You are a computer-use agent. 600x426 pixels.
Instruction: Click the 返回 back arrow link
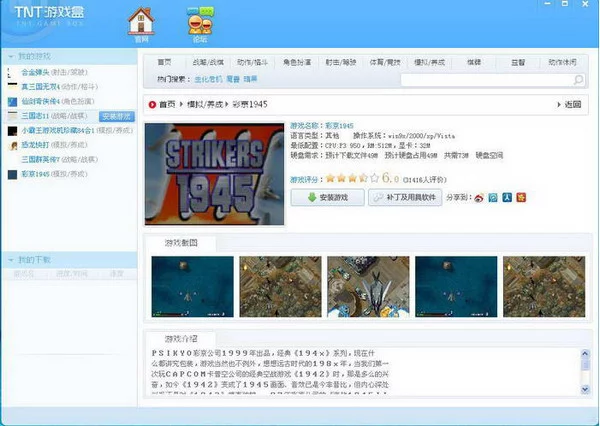pos(569,104)
